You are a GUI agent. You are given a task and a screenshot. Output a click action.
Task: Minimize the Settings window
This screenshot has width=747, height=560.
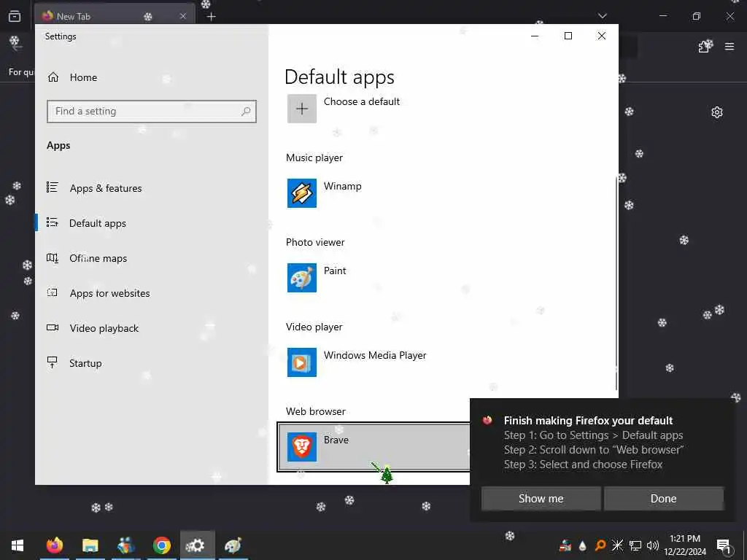[535, 36]
